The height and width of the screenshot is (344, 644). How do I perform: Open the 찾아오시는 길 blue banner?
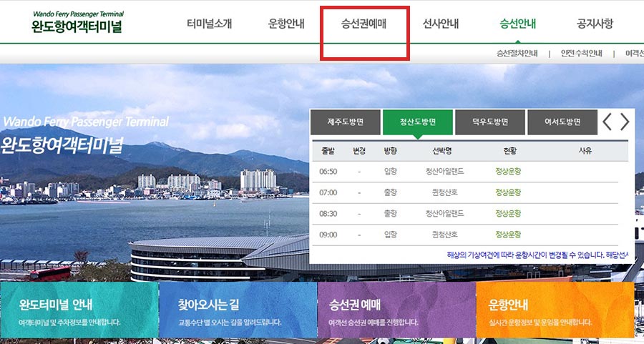pos(238,310)
